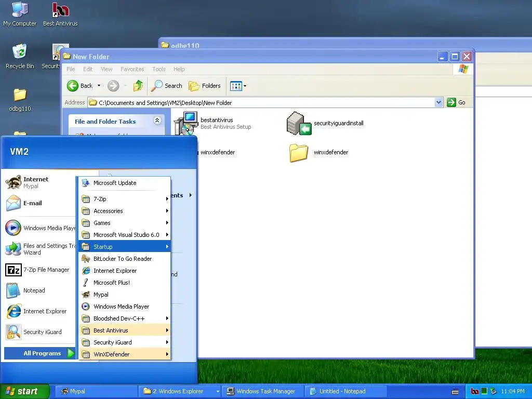
Task: Open 2 Windows Explorer taskbar group
Action: coord(180,391)
